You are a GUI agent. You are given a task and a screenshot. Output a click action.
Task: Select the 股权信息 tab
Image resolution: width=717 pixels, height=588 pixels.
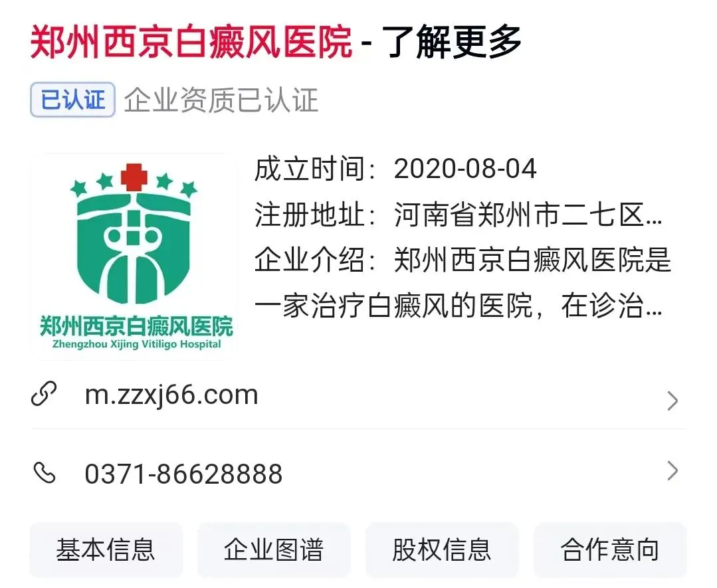click(x=442, y=549)
